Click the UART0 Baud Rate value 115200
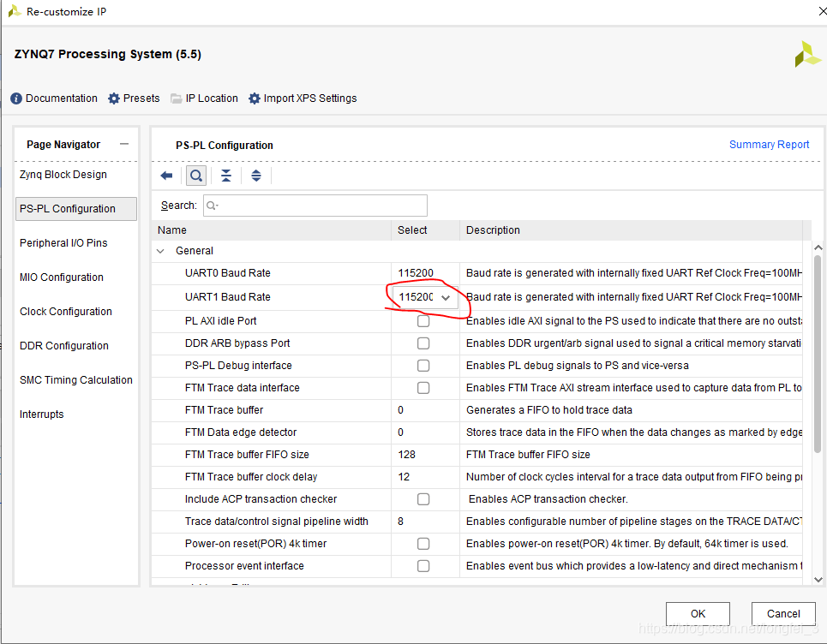The image size is (827, 644). click(x=416, y=273)
